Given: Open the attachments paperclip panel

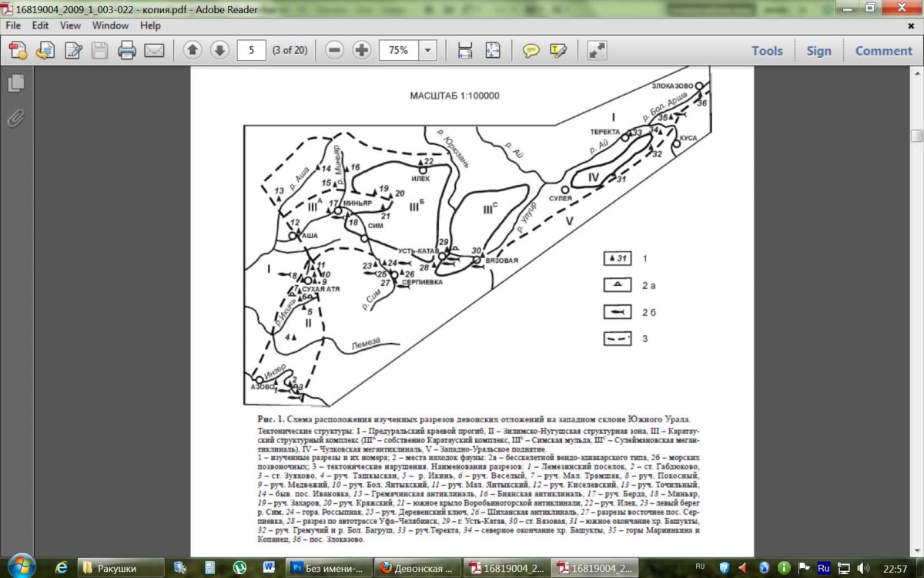Looking at the screenshot, I should coord(16,118).
